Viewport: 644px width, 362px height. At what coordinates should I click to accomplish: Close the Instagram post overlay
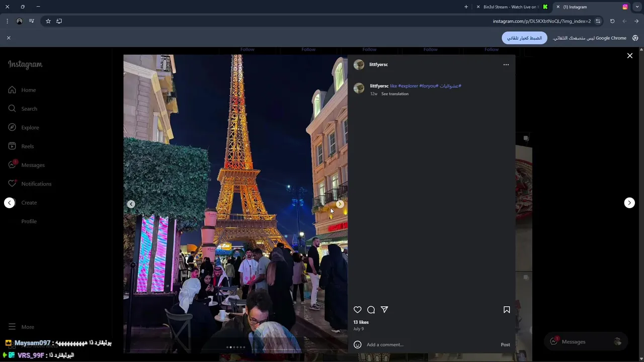pos(629,56)
